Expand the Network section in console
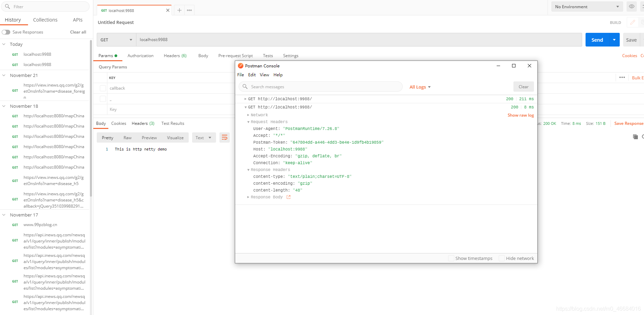The width and height of the screenshot is (644, 315). pos(248,115)
